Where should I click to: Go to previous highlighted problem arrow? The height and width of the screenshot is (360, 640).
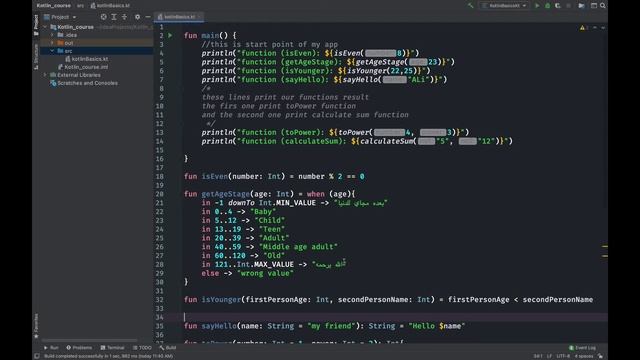tap(595, 27)
